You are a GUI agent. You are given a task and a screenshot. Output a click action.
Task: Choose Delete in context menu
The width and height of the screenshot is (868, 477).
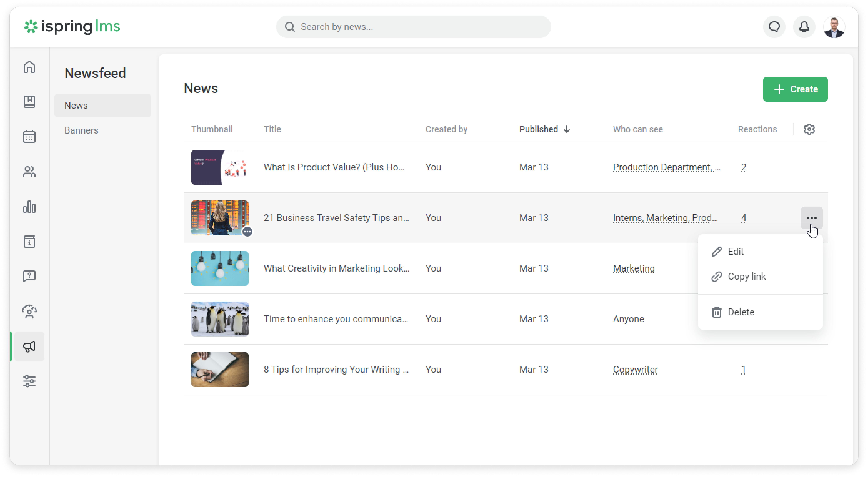click(741, 312)
